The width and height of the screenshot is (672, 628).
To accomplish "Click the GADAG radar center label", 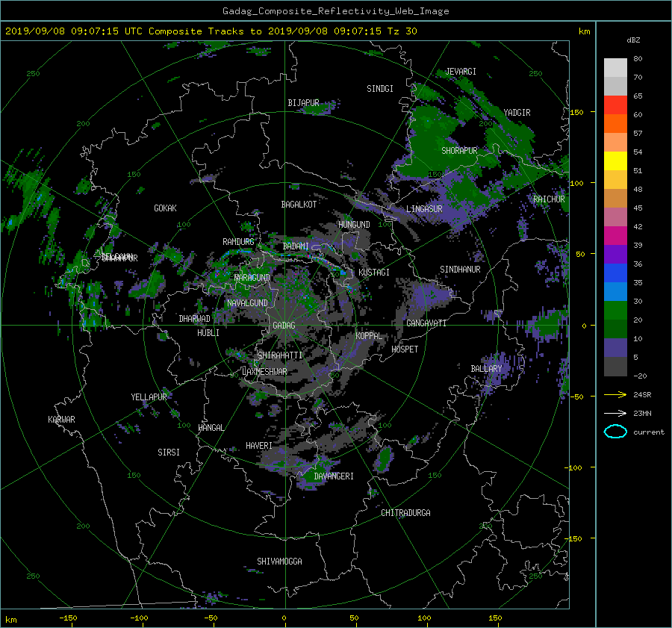I will (x=284, y=326).
